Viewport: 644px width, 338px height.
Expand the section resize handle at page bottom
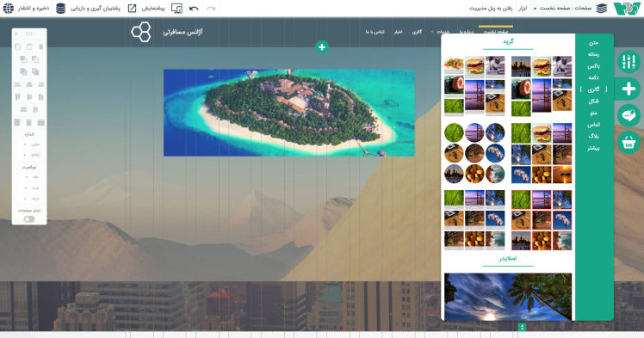pyautogui.click(x=522, y=328)
